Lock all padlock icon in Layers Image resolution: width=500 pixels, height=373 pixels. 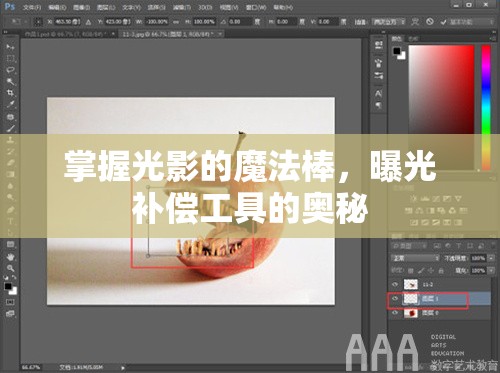[x=441, y=271]
